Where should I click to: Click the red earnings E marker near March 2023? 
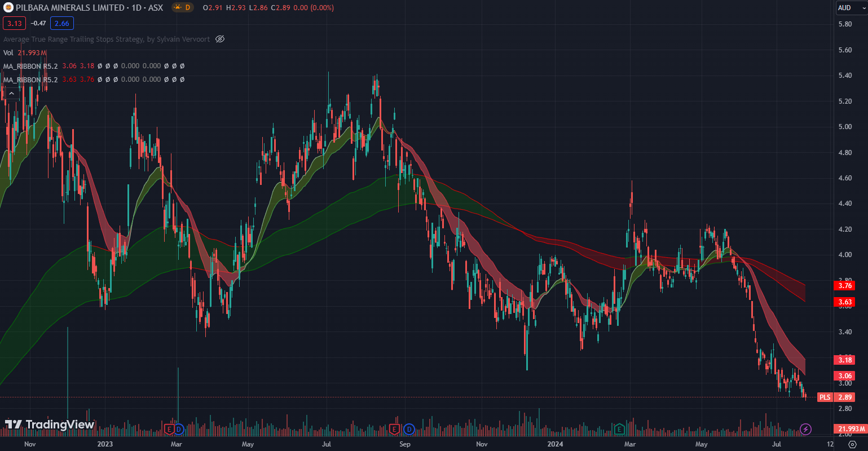169,430
